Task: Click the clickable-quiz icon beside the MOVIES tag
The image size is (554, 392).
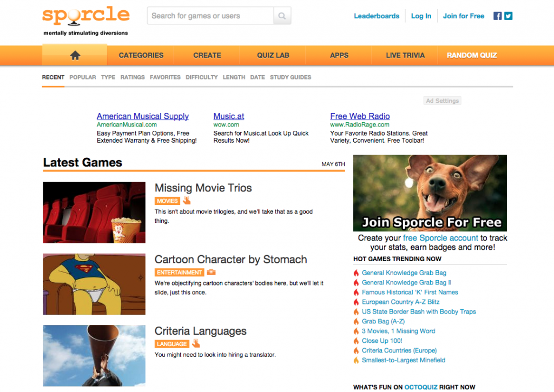Action: click(187, 200)
